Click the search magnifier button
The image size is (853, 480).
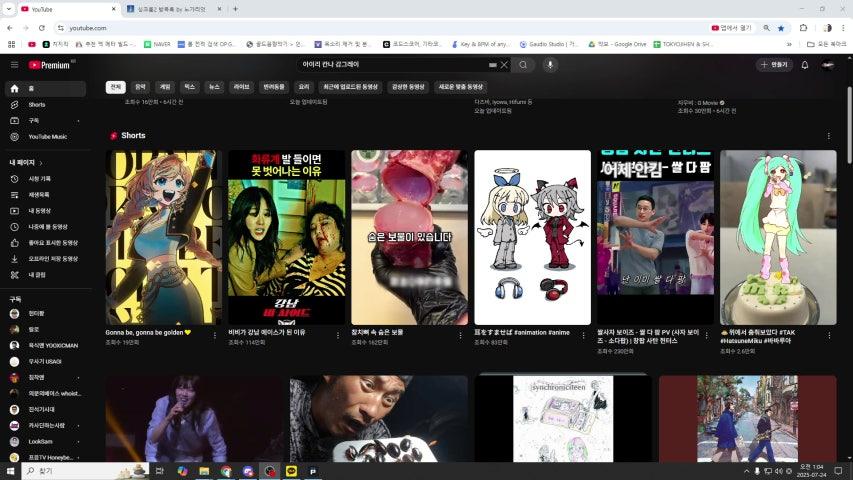(x=523, y=65)
